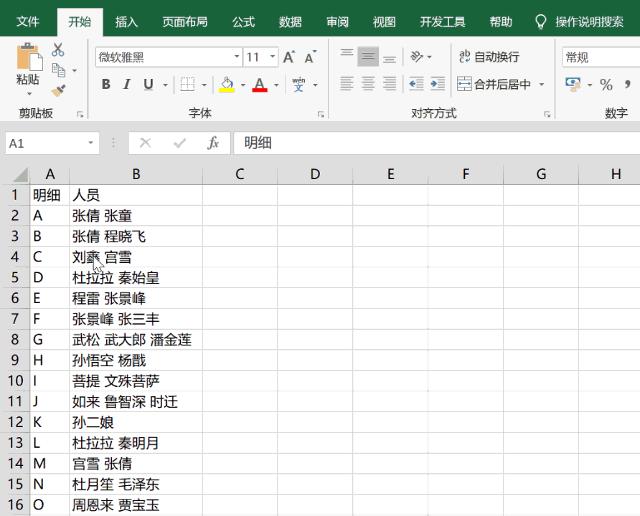Click the Center horizontal align icon

367,85
